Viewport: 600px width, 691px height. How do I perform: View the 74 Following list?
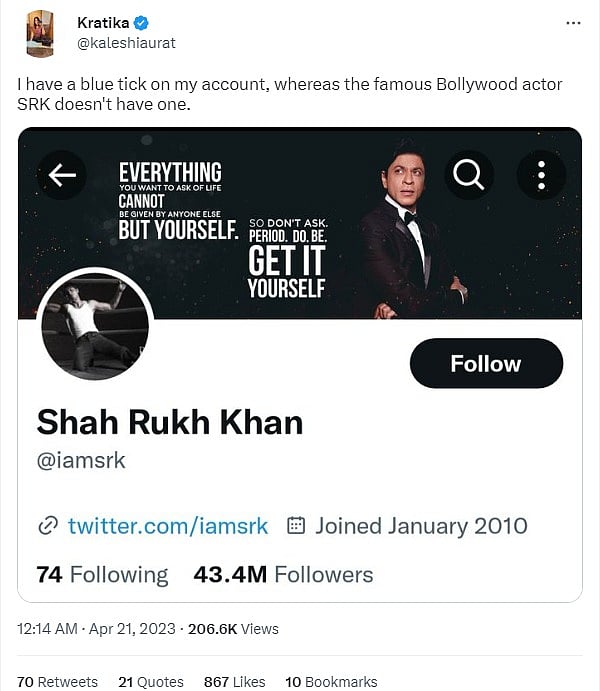102,574
